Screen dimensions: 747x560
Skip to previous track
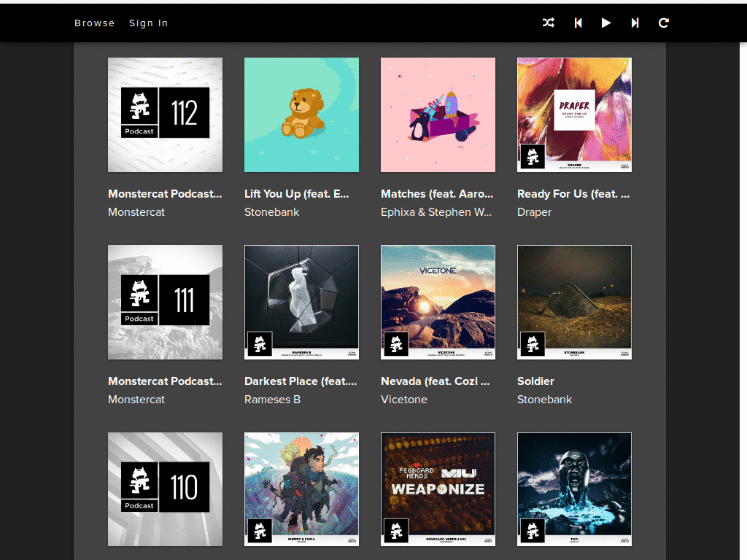point(578,23)
